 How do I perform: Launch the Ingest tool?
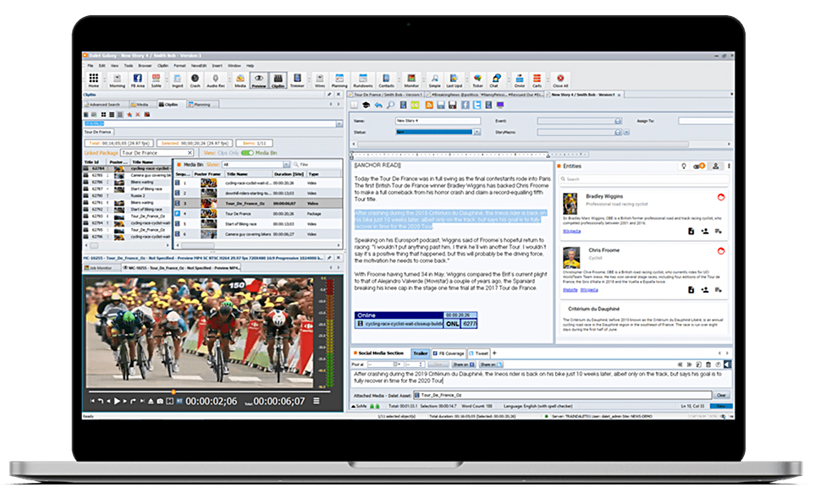point(178,80)
